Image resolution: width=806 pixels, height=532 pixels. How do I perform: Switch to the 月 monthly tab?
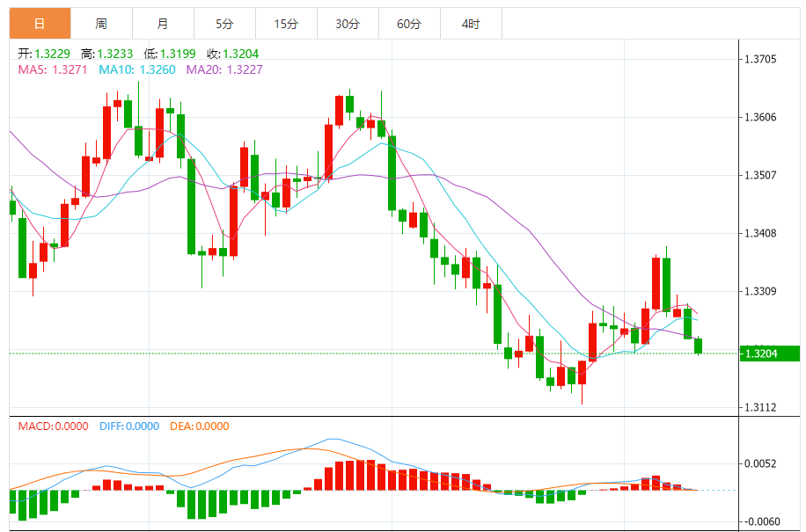[x=164, y=24]
